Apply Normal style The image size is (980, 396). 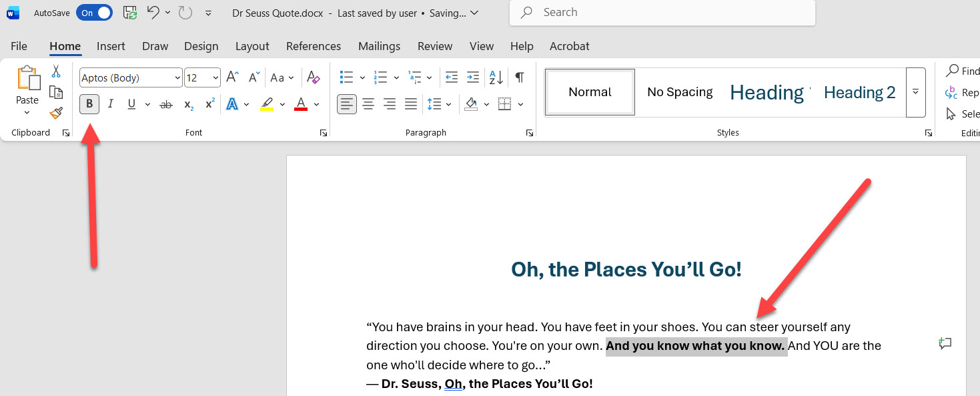pos(590,92)
